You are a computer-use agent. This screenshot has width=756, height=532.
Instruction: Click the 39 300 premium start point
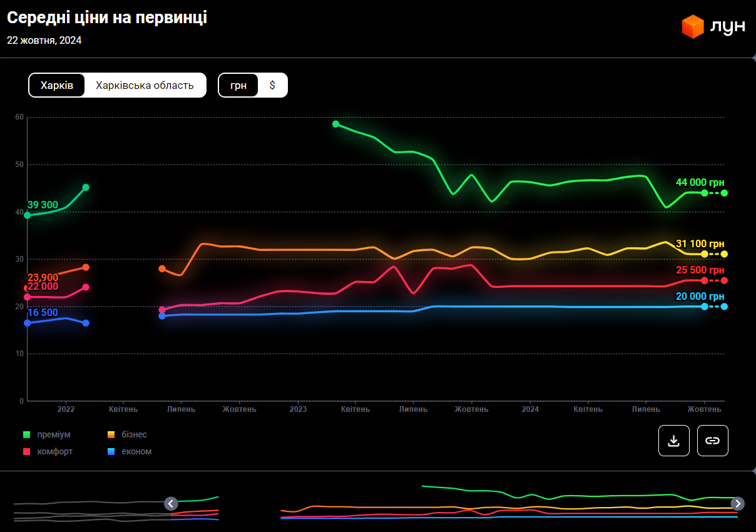pos(27,215)
